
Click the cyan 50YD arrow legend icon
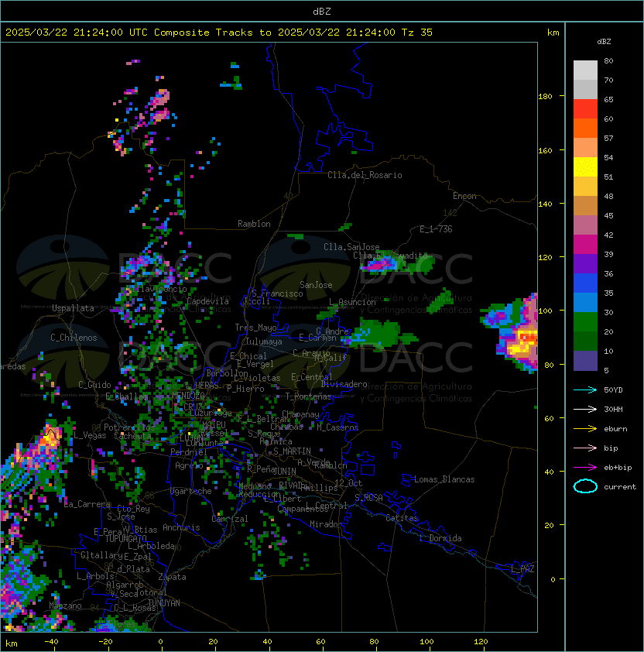585,389
